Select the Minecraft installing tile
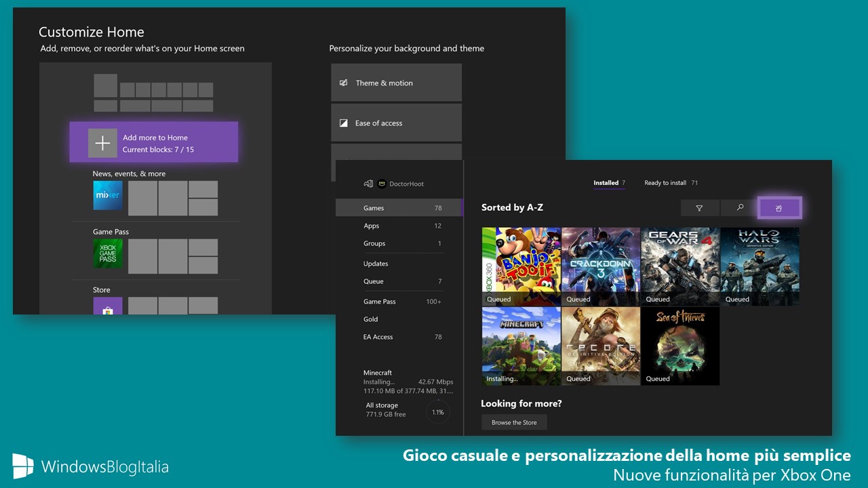Screen dimensions: 868x488 [x=521, y=346]
